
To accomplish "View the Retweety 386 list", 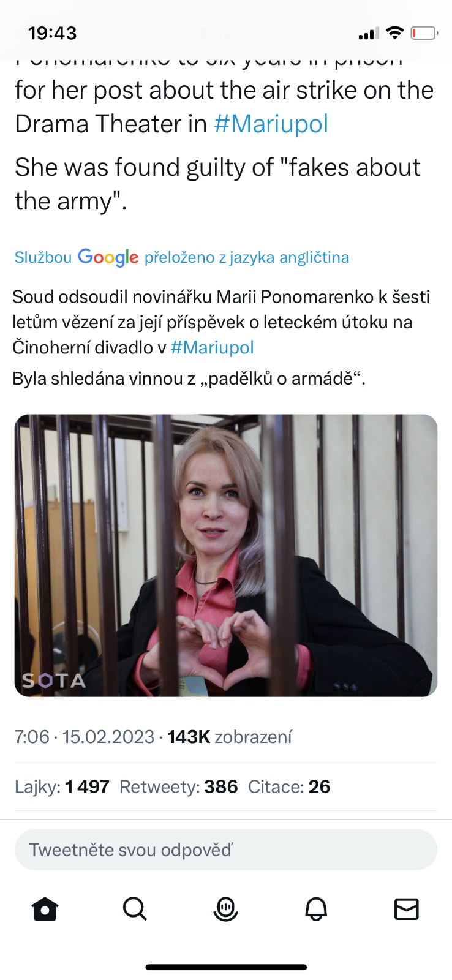I will [178, 786].
